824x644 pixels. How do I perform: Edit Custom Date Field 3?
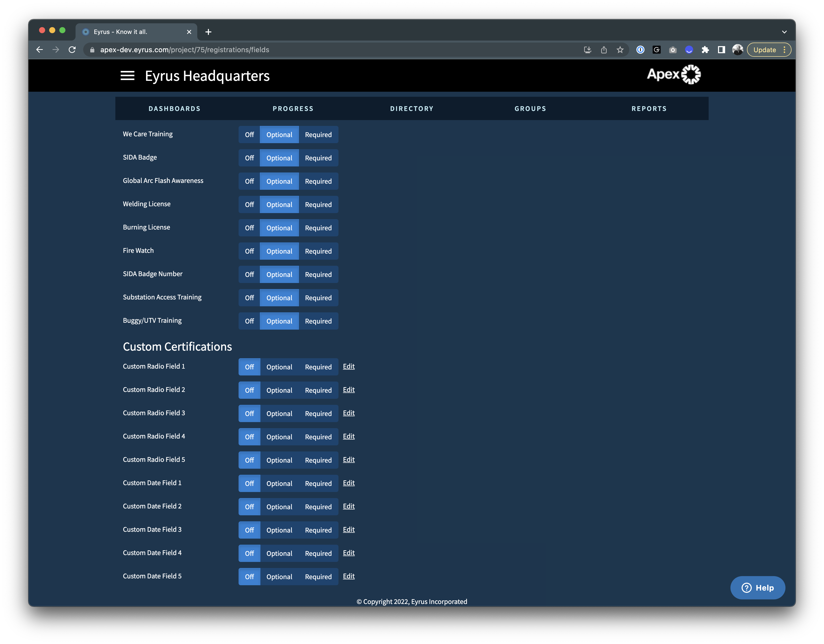[x=349, y=530]
